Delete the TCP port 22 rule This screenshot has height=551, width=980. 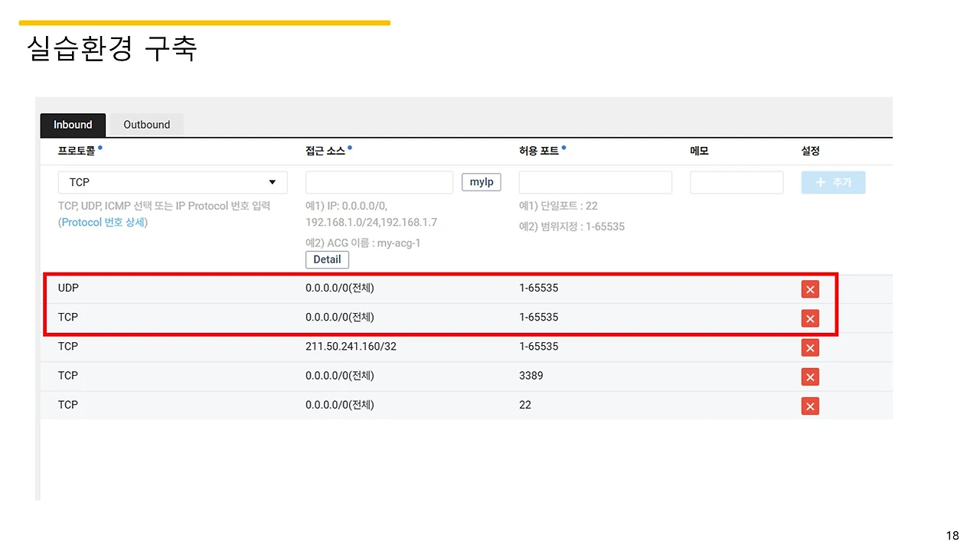coord(810,406)
